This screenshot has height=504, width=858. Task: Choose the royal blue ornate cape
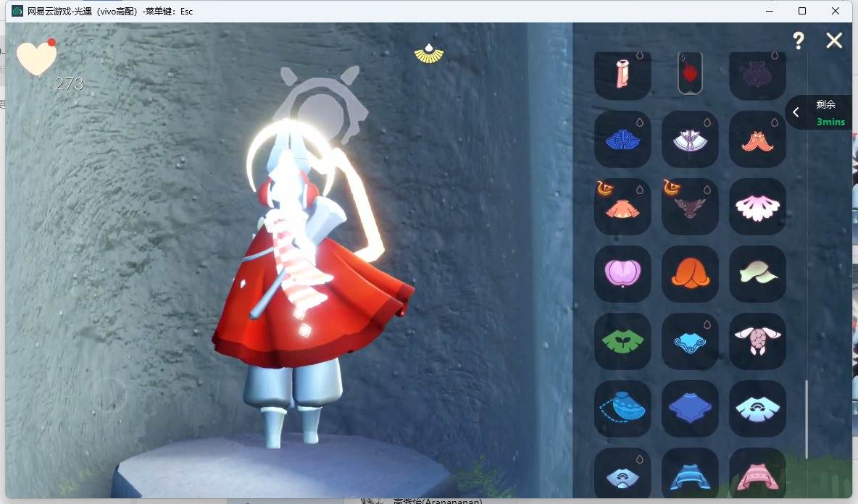click(622, 139)
